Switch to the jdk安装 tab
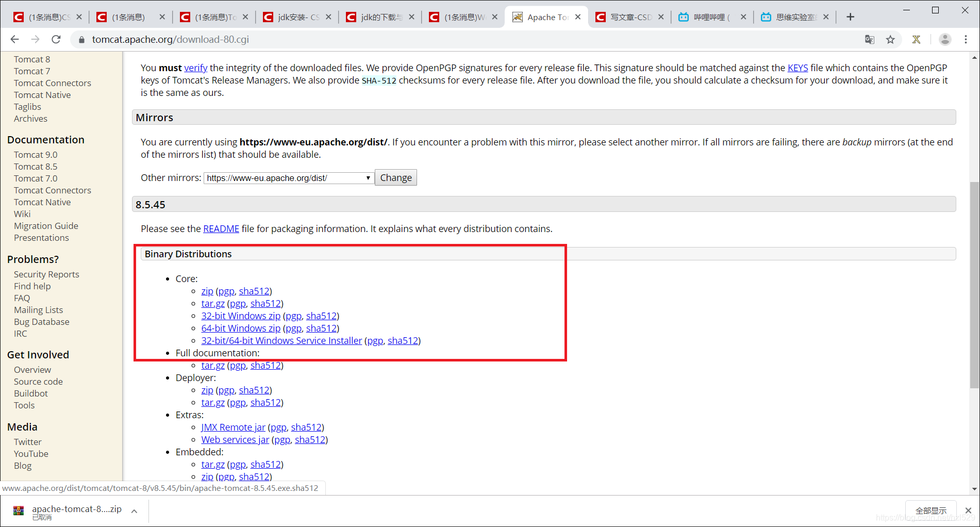 click(x=297, y=17)
